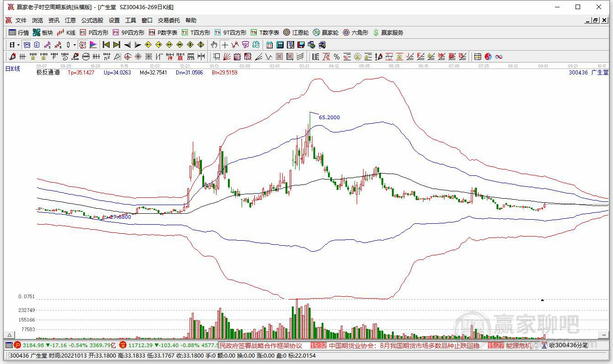Open the 工具 menu
Viewport: 613px width, 364px height.
pos(131,21)
